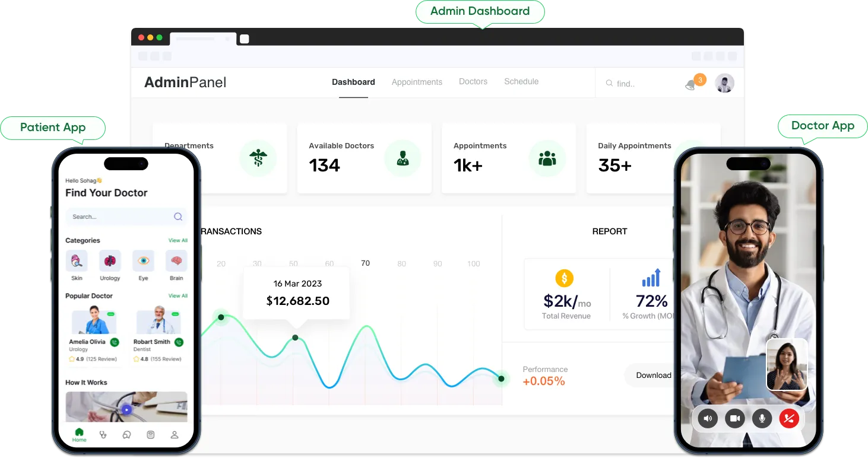Expand View All next to Popular Doctor
This screenshot has height=458, width=868.
point(178,295)
